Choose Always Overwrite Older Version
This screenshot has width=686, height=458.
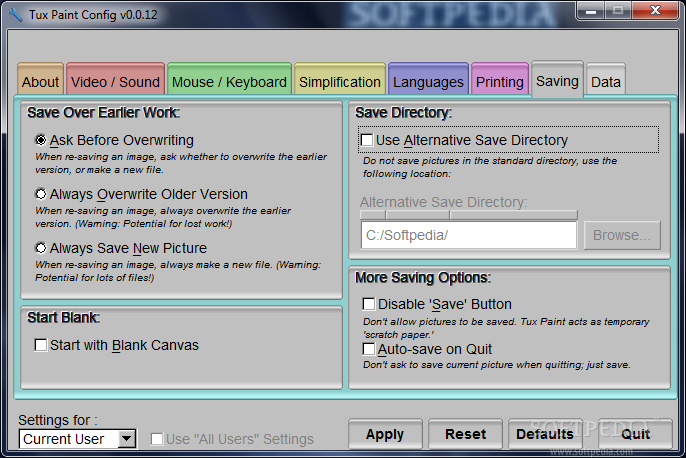pyautogui.click(x=141, y=194)
